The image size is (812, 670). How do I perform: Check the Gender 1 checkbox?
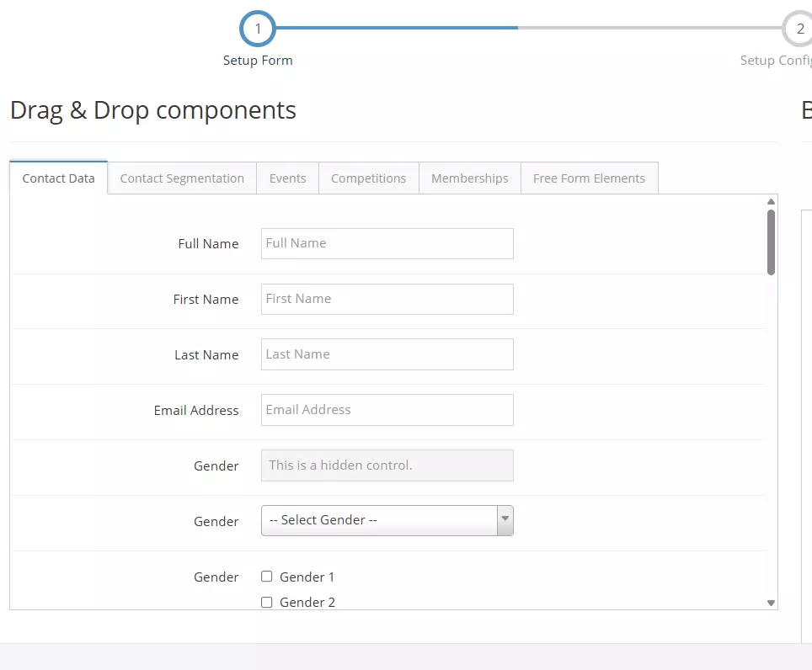point(267,577)
